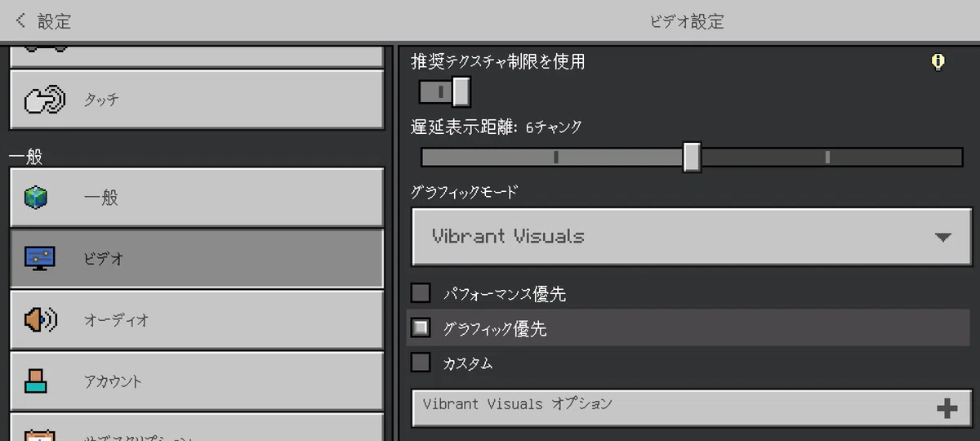The height and width of the screenshot is (441, 980).
Task: Click the monitor video icon
Action: pos(39,259)
